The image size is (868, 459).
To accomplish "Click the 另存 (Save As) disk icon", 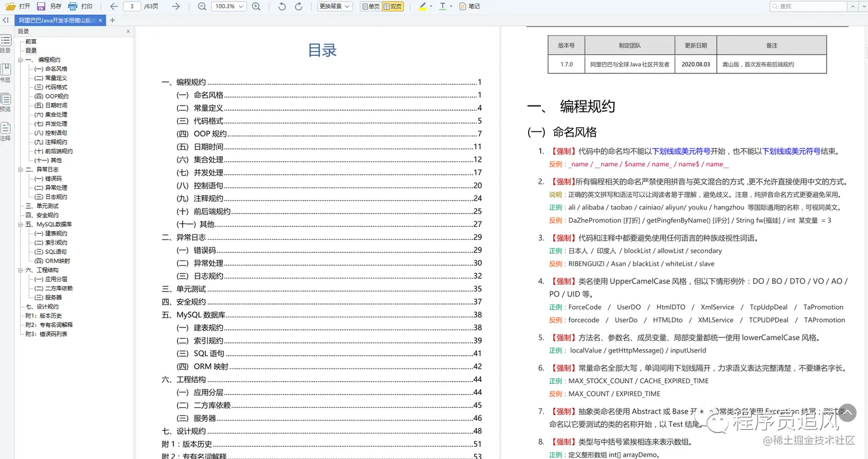I will click(x=41, y=6).
